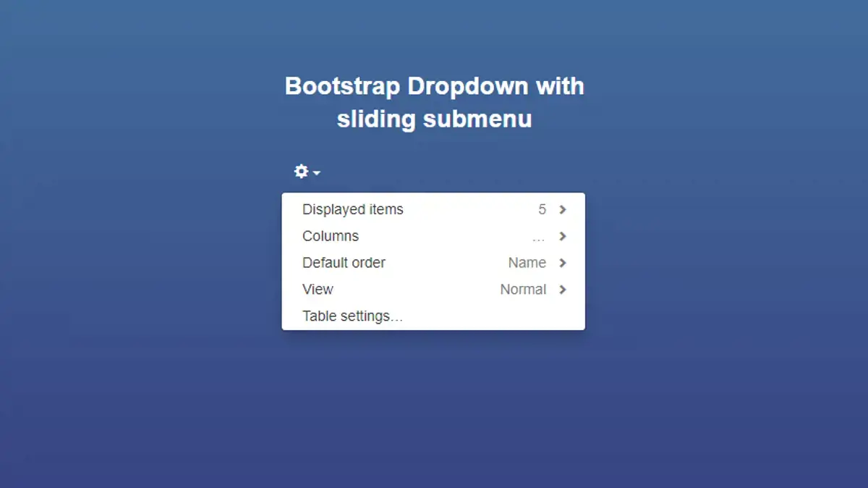Image resolution: width=868 pixels, height=488 pixels.
Task: Expand chevron next to Displayed items value 5
Action: [x=563, y=210]
